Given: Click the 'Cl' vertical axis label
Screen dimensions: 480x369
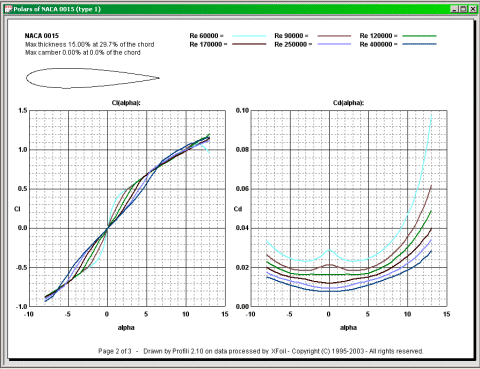Looking at the screenshot, I should (x=17, y=209).
